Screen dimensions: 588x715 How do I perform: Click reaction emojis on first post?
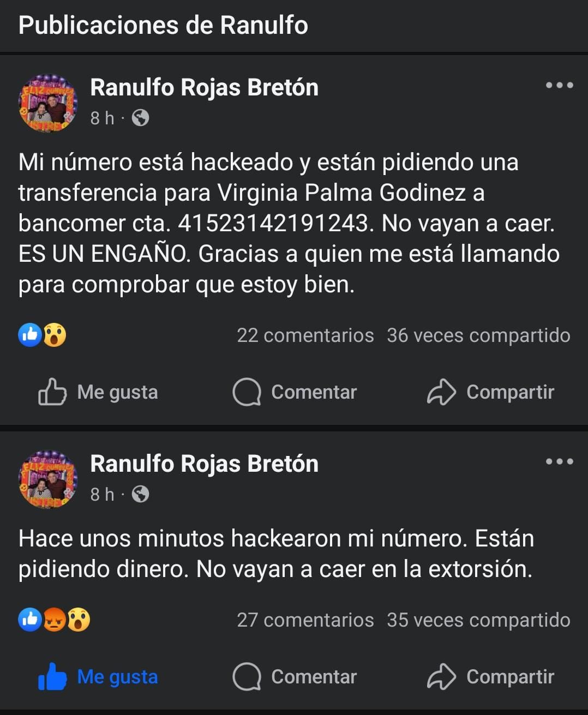click(43, 335)
